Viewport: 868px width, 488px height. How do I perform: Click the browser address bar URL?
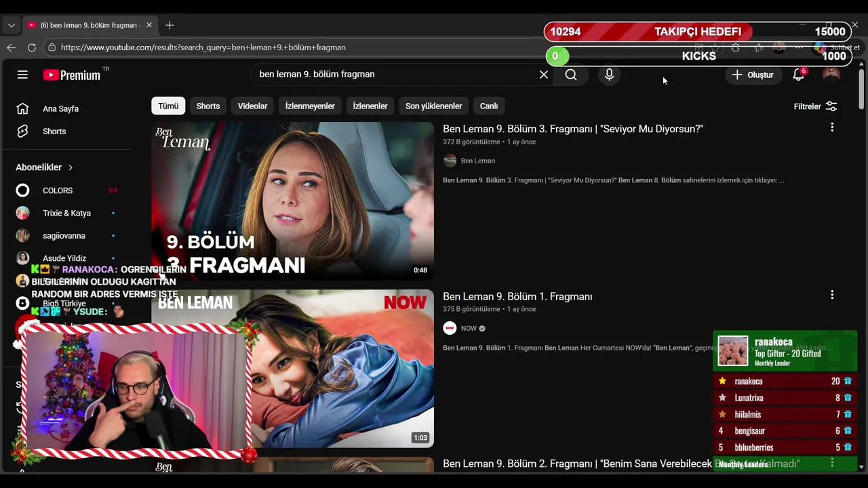[x=203, y=47]
